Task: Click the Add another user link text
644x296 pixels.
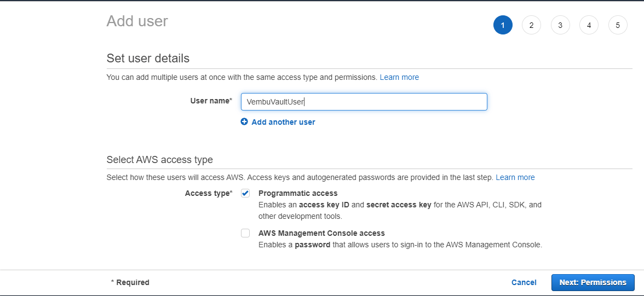Action: (284, 122)
